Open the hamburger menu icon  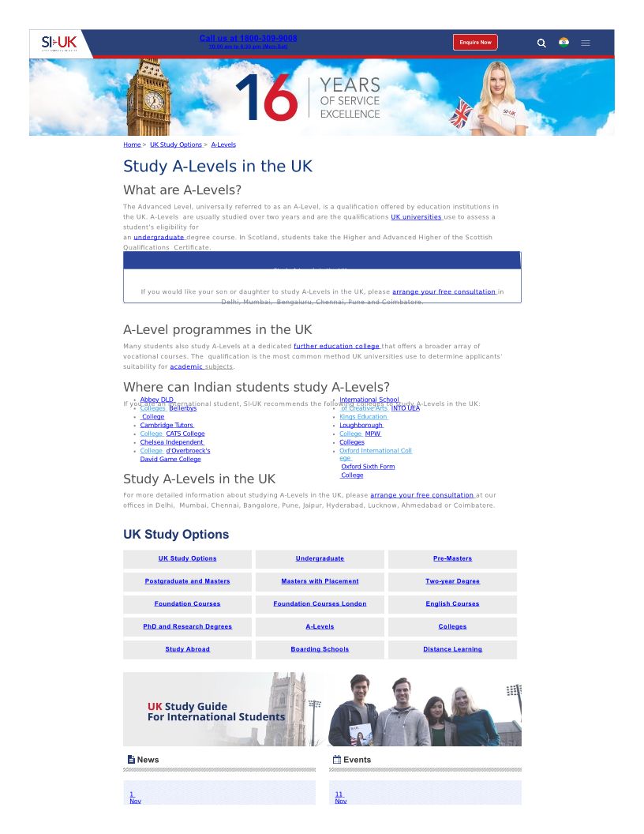(x=586, y=43)
